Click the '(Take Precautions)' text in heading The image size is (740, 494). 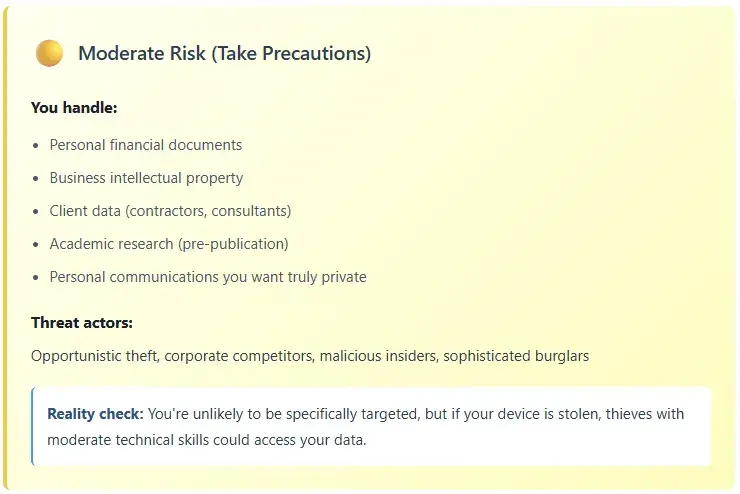(x=291, y=53)
